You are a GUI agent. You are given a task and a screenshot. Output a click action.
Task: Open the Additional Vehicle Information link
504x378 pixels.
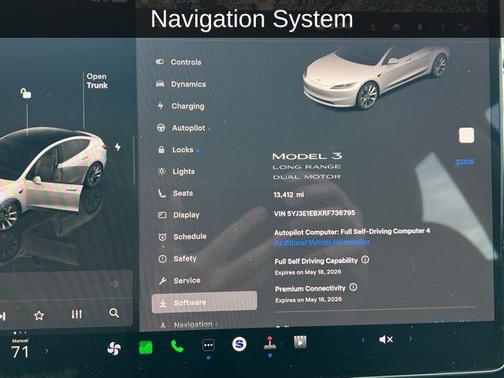pos(322,243)
